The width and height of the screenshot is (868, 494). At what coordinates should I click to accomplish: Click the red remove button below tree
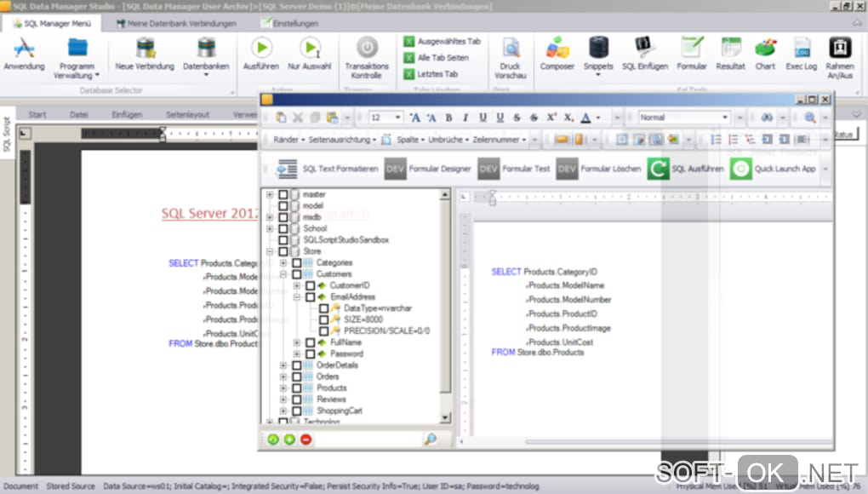(x=306, y=439)
